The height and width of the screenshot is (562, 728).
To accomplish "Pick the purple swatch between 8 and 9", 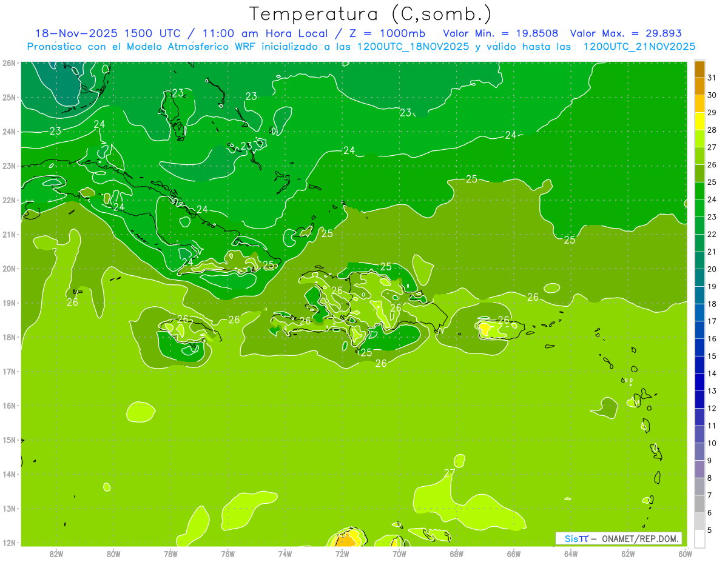I will (x=700, y=469).
